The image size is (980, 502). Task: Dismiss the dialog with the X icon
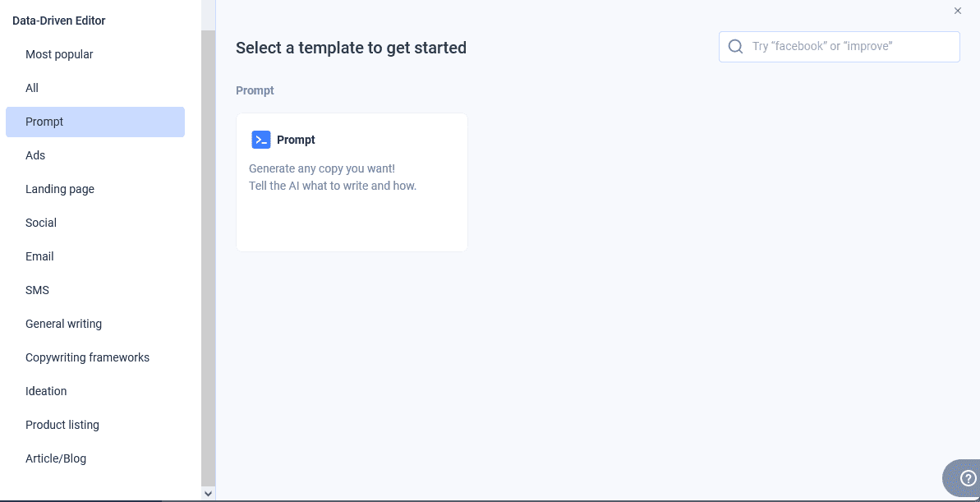click(957, 11)
